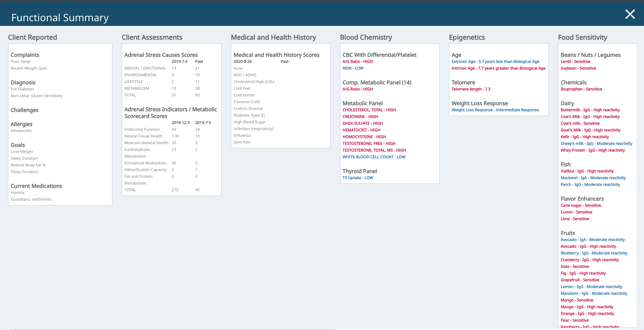Click the Lose Weight goal
The width and height of the screenshot is (644, 330).
(x=22, y=152)
